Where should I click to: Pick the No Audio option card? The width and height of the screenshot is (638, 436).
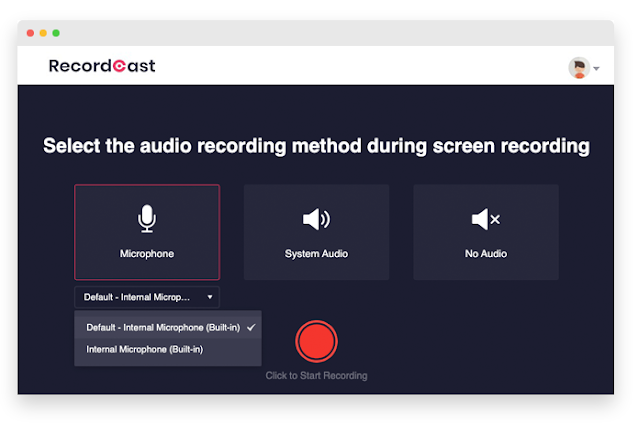486,232
